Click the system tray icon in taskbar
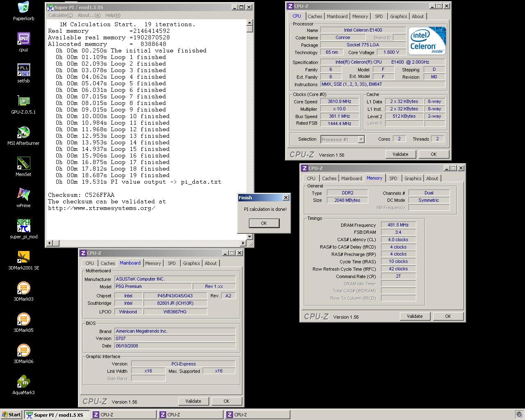The image size is (525, 420). [519, 415]
